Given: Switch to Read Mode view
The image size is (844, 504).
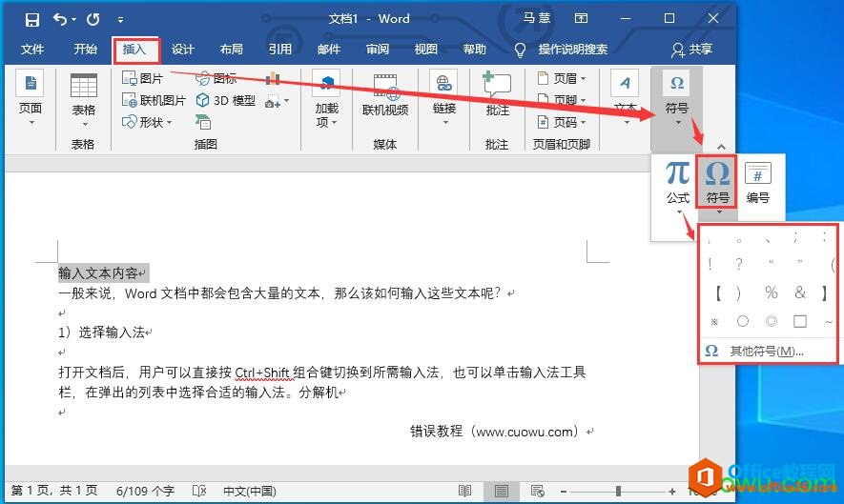Looking at the screenshot, I should tap(465, 491).
